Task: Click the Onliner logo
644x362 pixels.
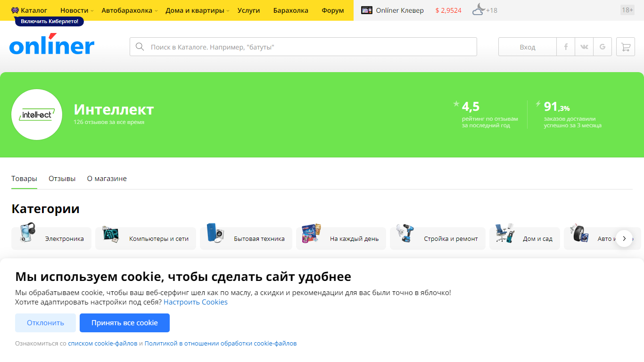Action: click(x=52, y=44)
